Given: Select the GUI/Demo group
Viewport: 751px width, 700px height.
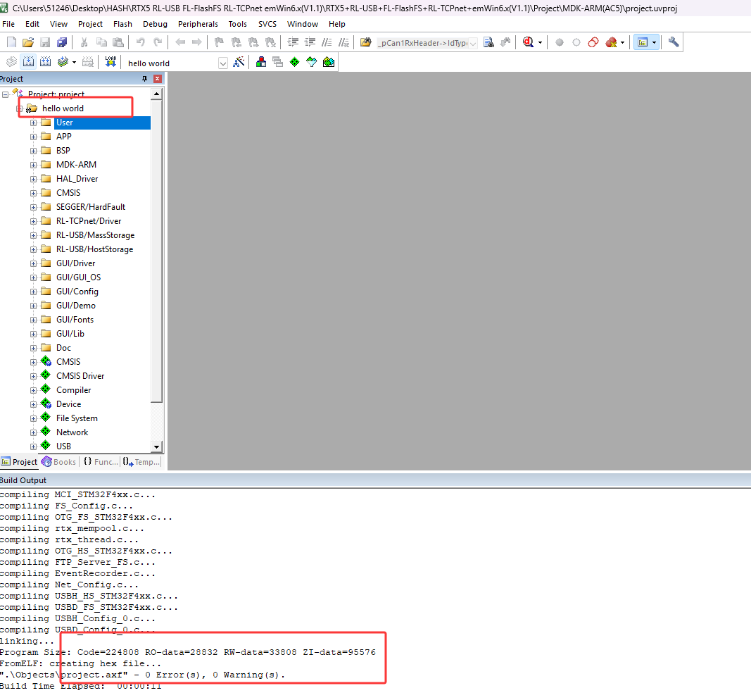Looking at the screenshot, I should coord(76,306).
